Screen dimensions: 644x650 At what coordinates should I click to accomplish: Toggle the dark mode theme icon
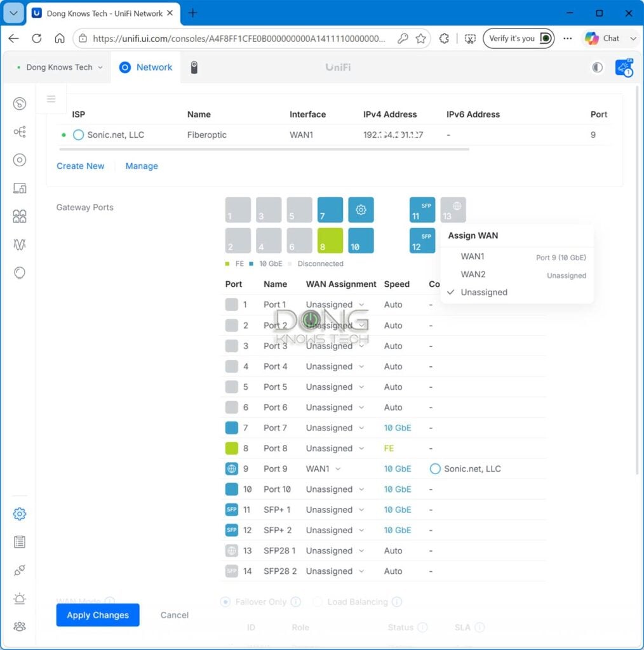click(597, 67)
